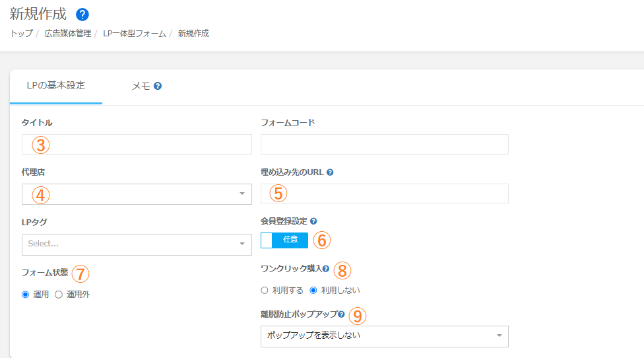Select the 運用 radio button
Screen dimensions: 644x358
pos(26,295)
